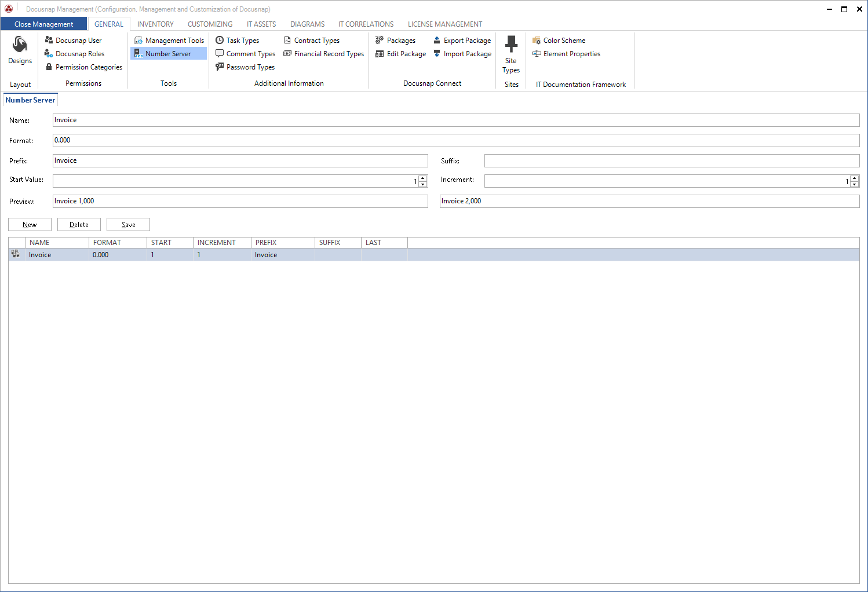The image size is (868, 592).
Task: Click the Docusnap application logo icon
Action: (x=9, y=9)
